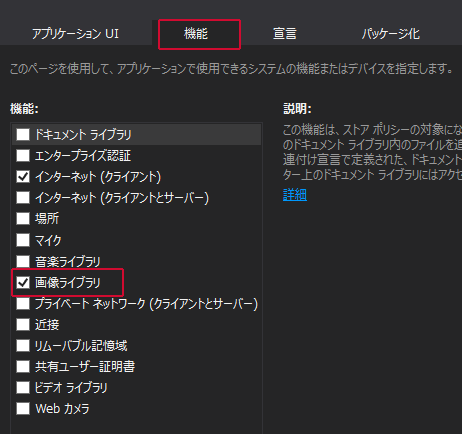Open the 詳細 link in description
This screenshot has height=434, width=462.
pos(295,195)
